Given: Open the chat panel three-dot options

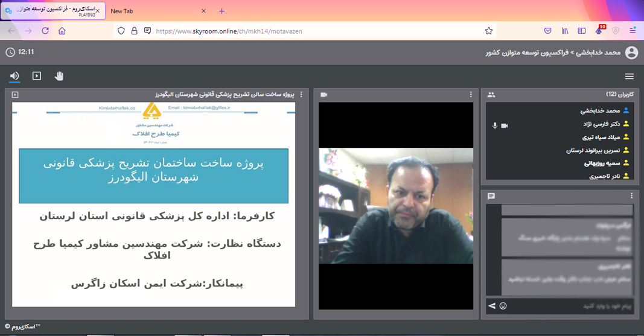Looking at the screenshot, I should (631, 196).
